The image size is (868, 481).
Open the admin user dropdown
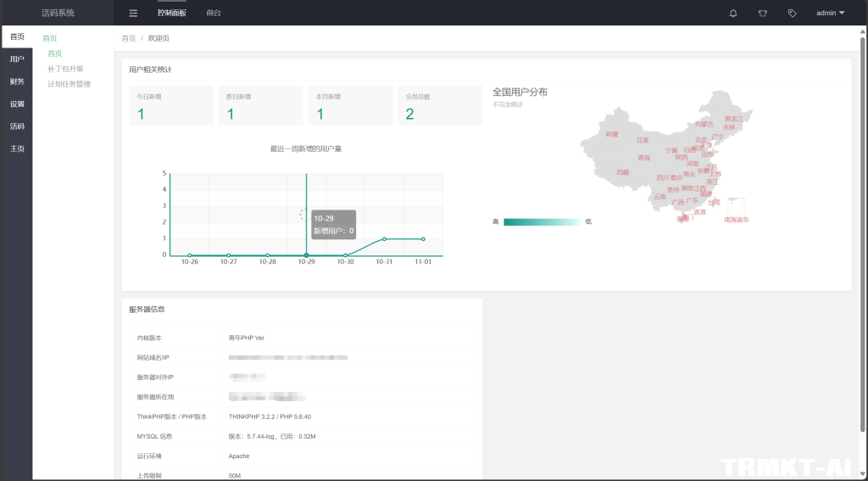[x=830, y=13]
